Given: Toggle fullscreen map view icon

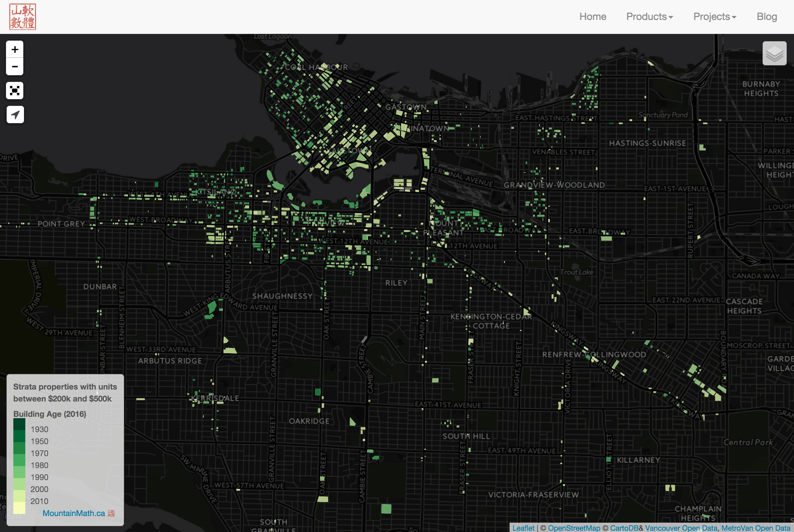Looking at the screenshot, I should pos(15,91).
